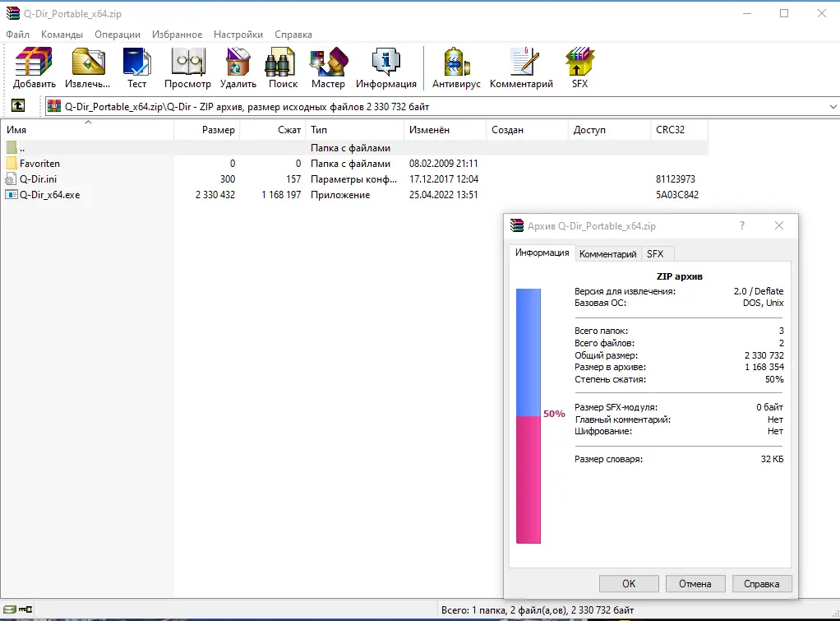Sort by the Создан column header
This screenshot has height=621, width=840.
pyautogui.click(x=527, y=130)
